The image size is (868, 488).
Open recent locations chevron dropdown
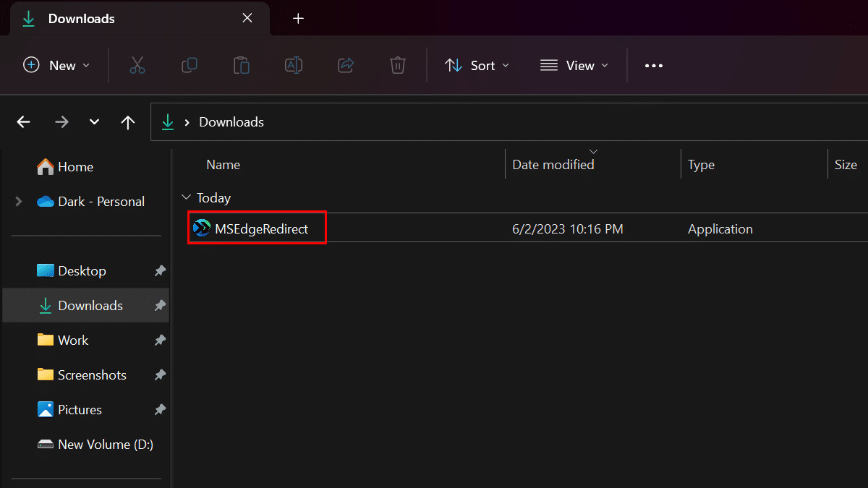pyautogui.click(x=94, y=122)
